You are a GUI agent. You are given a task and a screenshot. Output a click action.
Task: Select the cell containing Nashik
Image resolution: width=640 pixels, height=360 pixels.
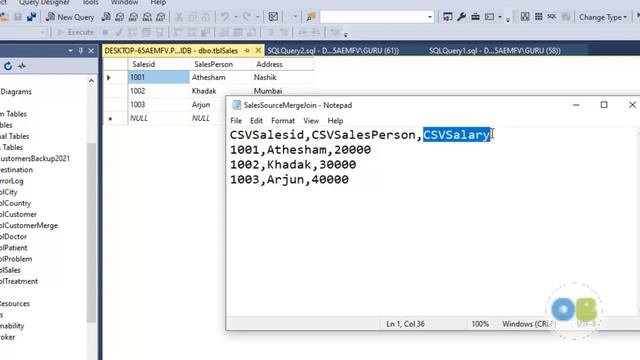pos(282,77)
